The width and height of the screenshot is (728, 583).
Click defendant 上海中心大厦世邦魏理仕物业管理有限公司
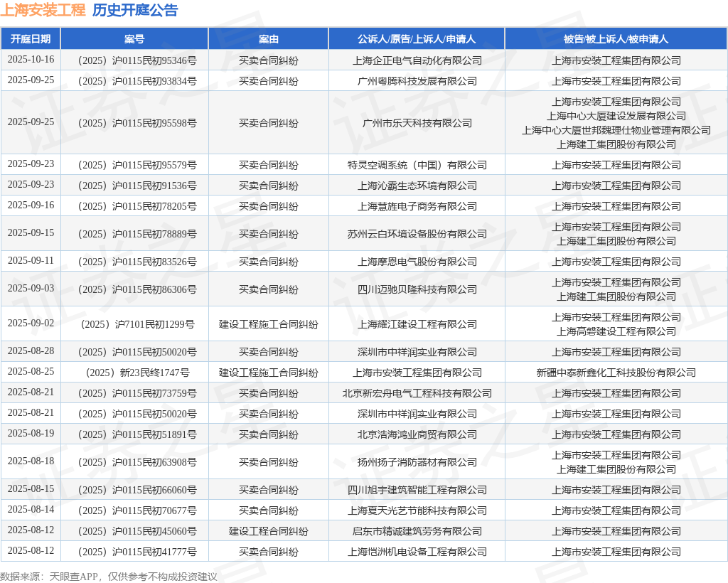(x=616, y=130)
